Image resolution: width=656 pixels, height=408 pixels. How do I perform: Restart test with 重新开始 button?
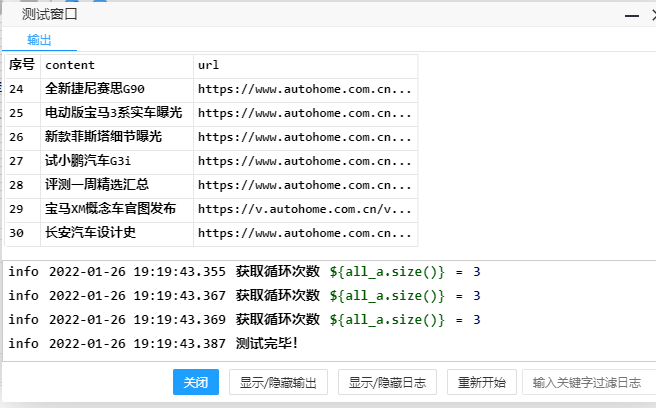482,382
